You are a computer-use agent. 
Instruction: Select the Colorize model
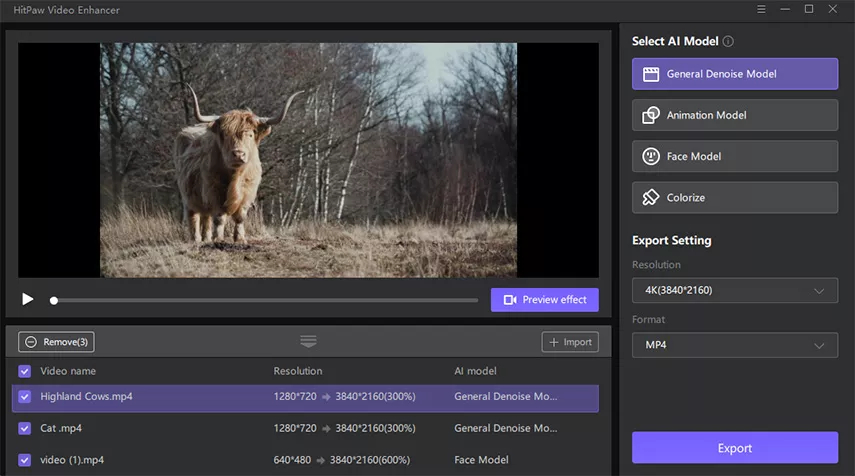[734, 197]
